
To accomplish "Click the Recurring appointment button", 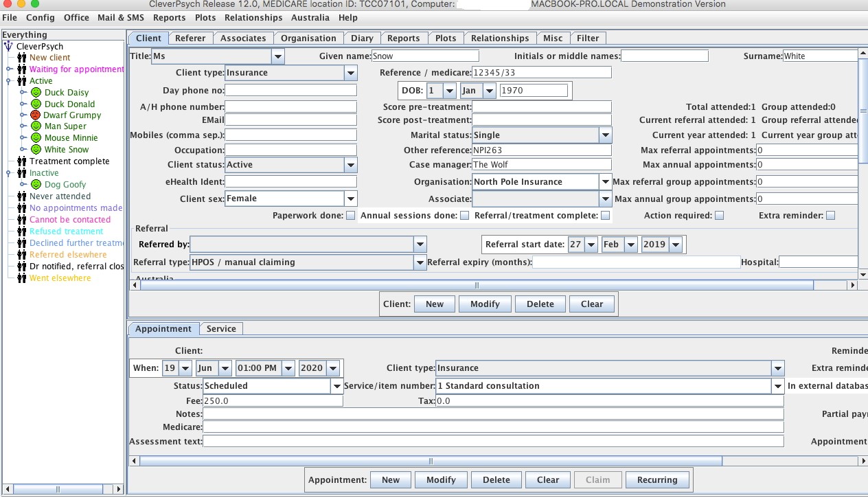I will click(x=656, y=480).
